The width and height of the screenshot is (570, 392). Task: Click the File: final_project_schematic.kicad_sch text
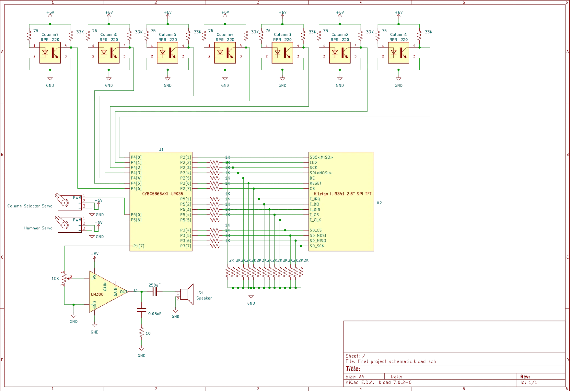tap(391, 361)
